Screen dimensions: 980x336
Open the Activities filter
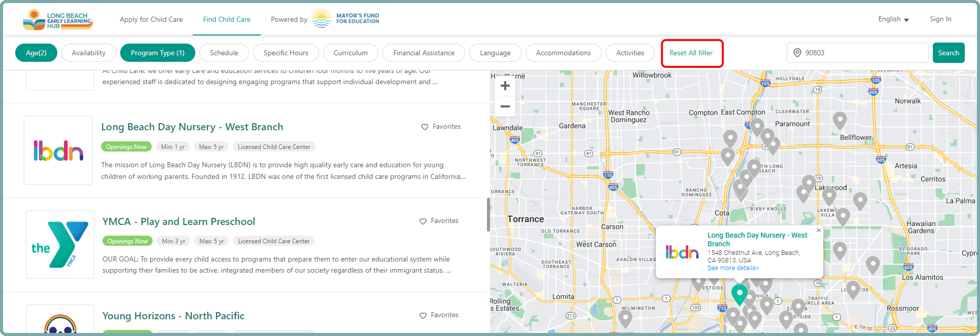point(630,53)
